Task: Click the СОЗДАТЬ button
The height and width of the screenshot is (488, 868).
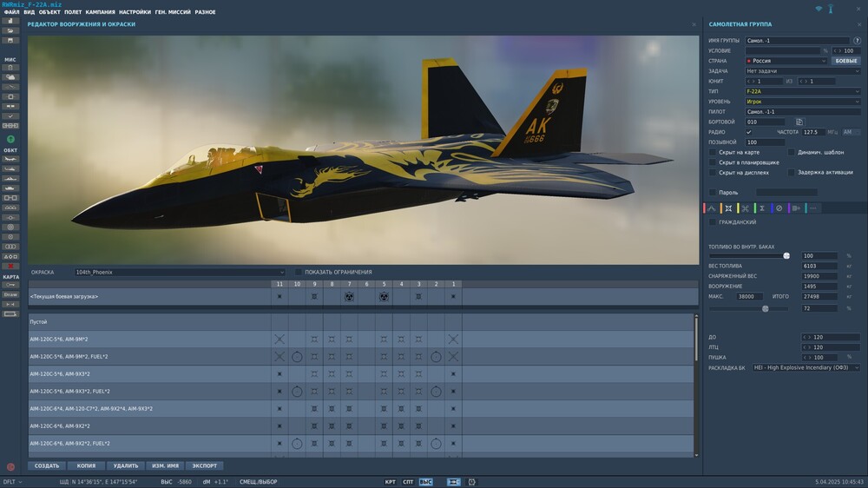Action: click(47, 465)
